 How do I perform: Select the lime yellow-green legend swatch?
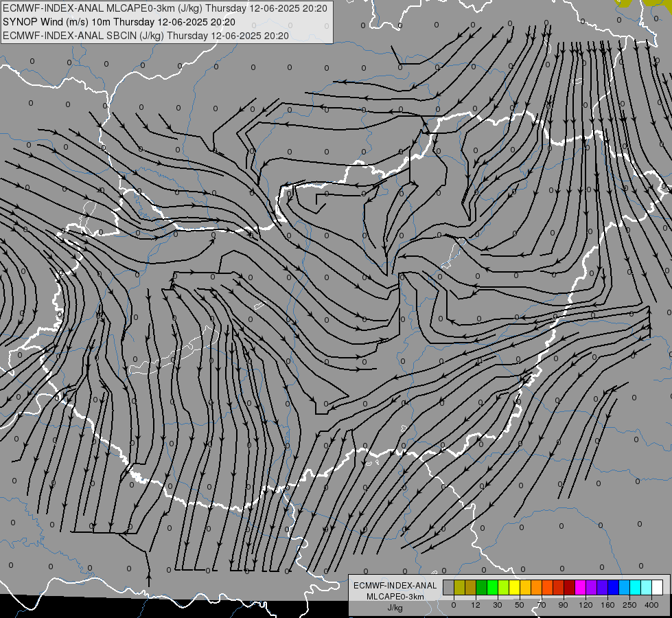(x=504, y=587)
